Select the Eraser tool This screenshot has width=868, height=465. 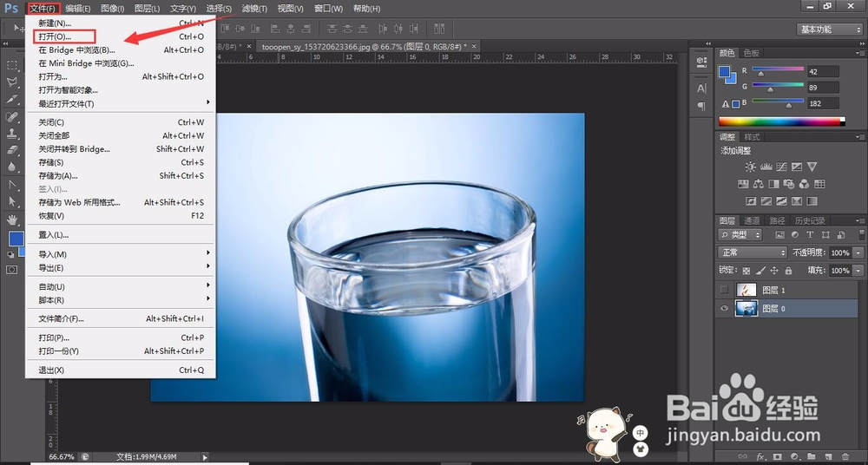coord(11,150)
